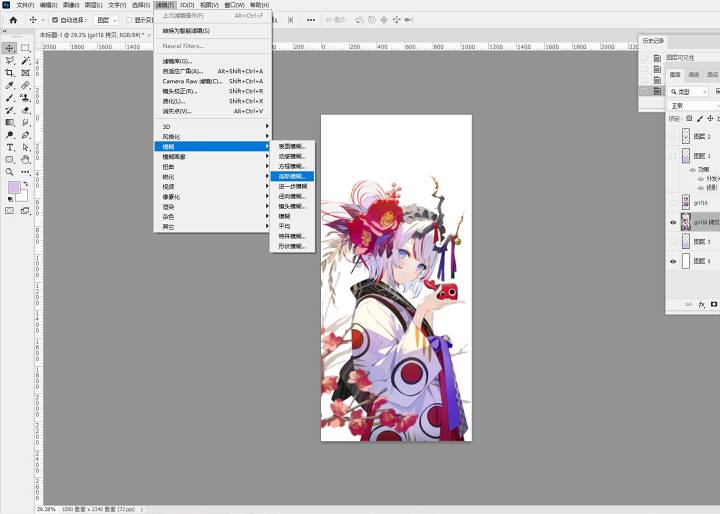Toggle Quick Mask mode icon
Screen dimensions: 720x514
[x=9, y=211]
